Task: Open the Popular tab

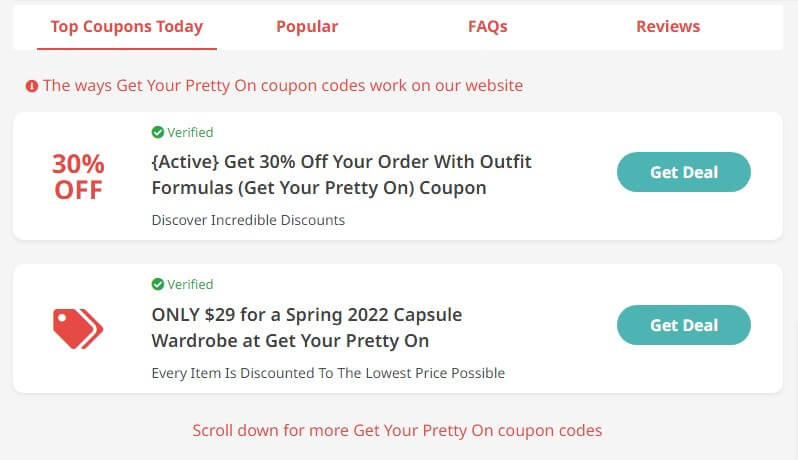Action: tap(307, 27)
